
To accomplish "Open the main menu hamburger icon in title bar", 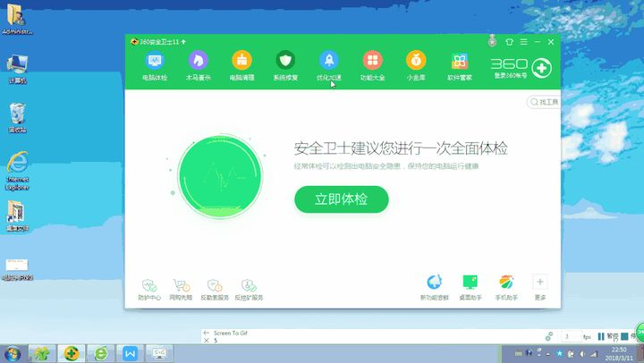I will pyautogui.click(x=523, y=42).
